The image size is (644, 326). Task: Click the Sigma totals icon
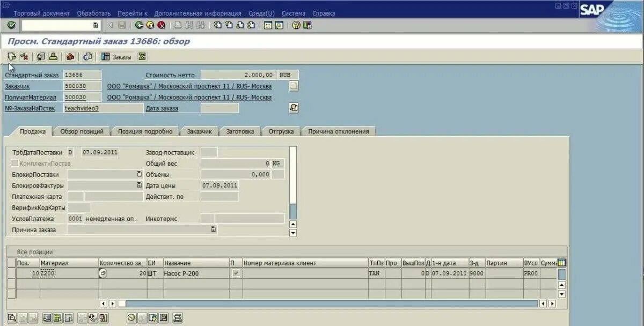pos(142,56)
